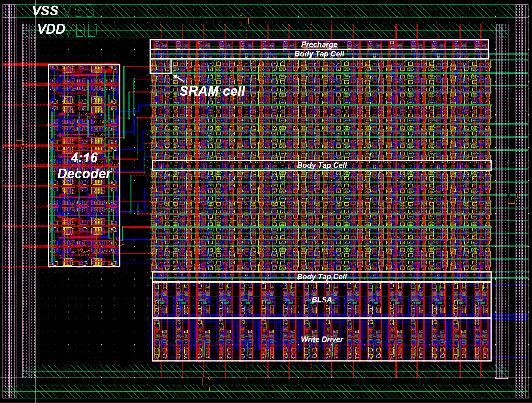The height and width of the screenshot is (403, 532).
Task: Select the BLSA row label
Action: point(322,300)
